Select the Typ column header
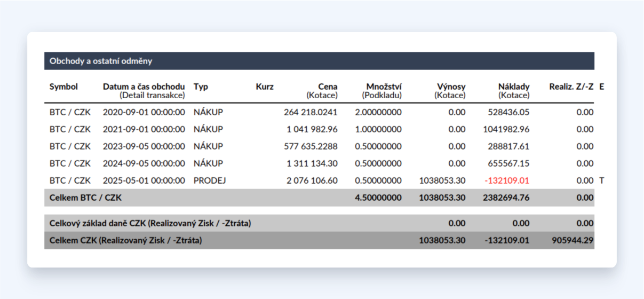644x299 pixels. point(201,86)
